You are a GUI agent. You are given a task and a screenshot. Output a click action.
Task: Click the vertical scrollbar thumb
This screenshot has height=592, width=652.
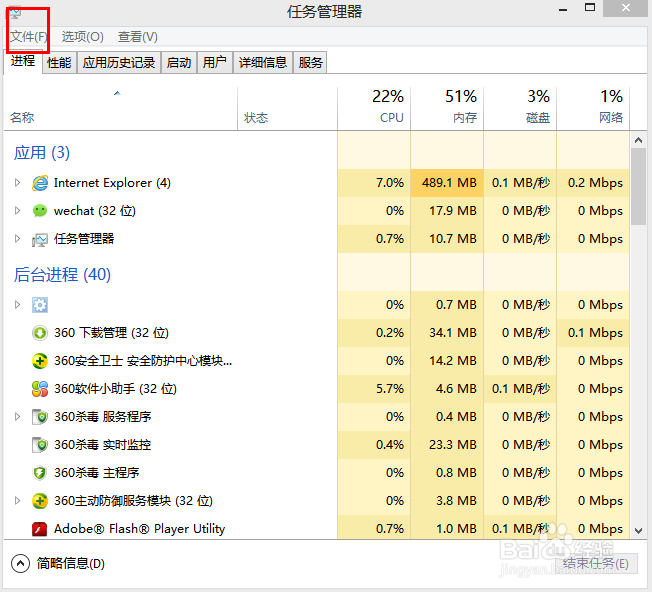tap(639, 187)
